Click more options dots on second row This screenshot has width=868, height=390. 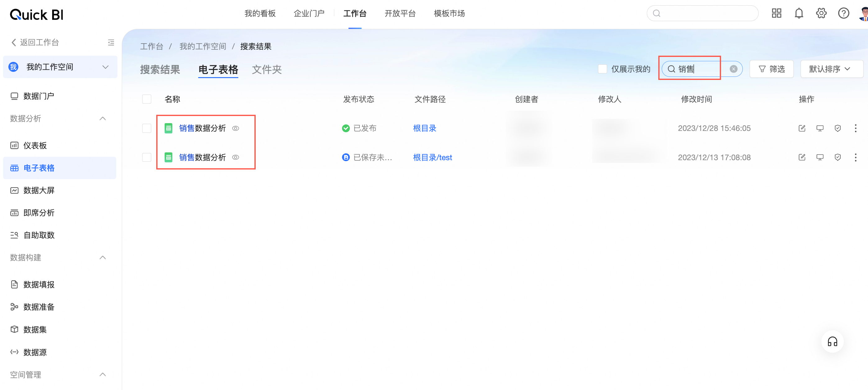coord(855,157)
